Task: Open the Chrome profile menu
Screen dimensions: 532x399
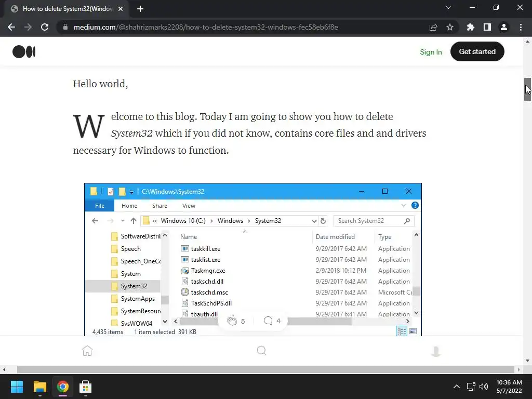Action: point(504,27)
